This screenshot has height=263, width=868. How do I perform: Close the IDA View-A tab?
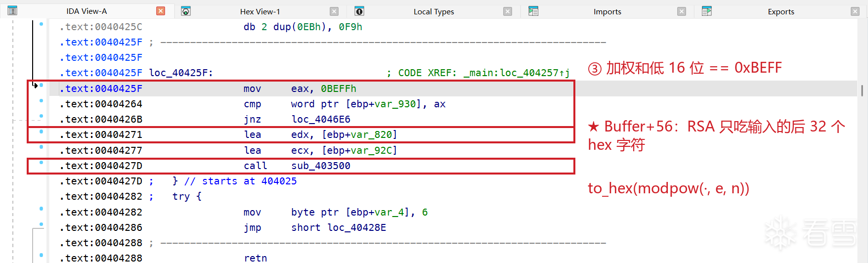pyautogui.click(x=161, y=11)
